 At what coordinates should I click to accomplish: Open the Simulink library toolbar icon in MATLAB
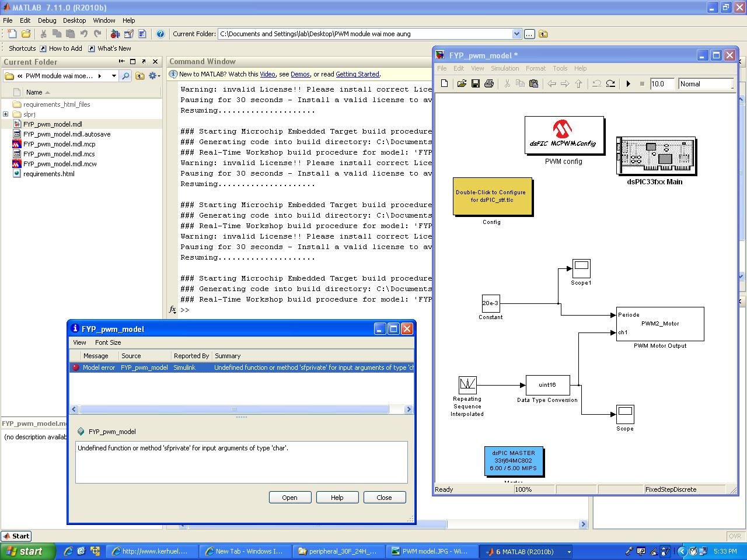(x=115, y=34)
